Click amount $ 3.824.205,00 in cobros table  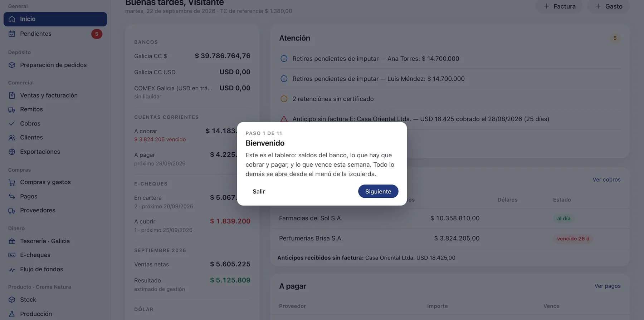[x=457, y=238]
